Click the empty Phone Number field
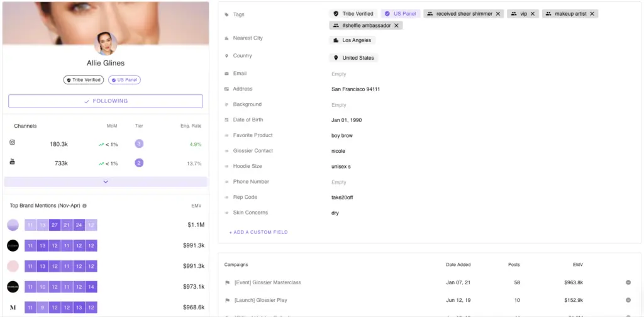 tap(339, 182)
